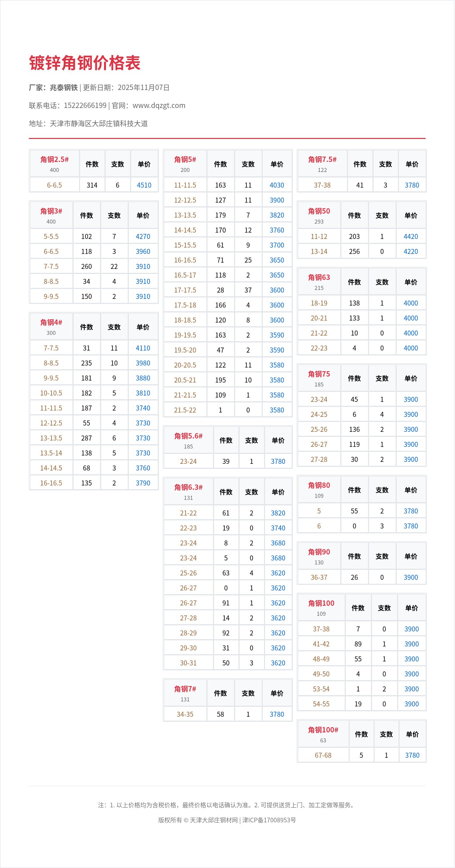Click the 津ICP备17008953号 footer text

coord(269,820)
